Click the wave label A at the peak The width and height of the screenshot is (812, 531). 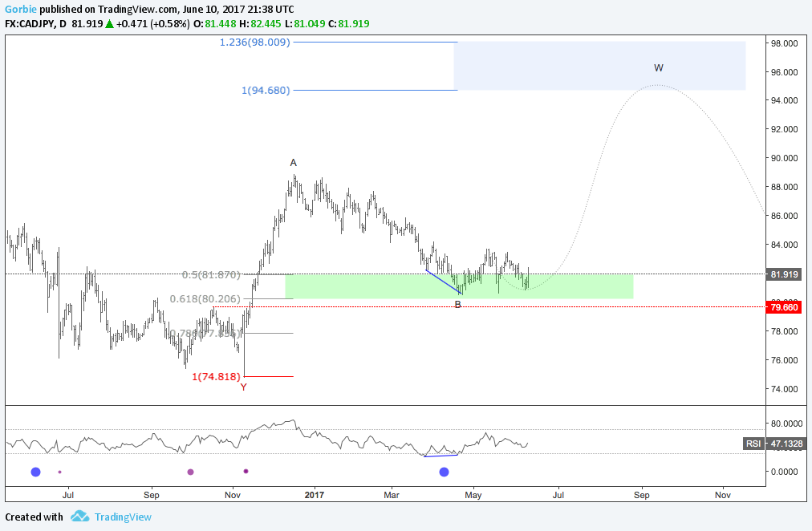tap(293, 163)
